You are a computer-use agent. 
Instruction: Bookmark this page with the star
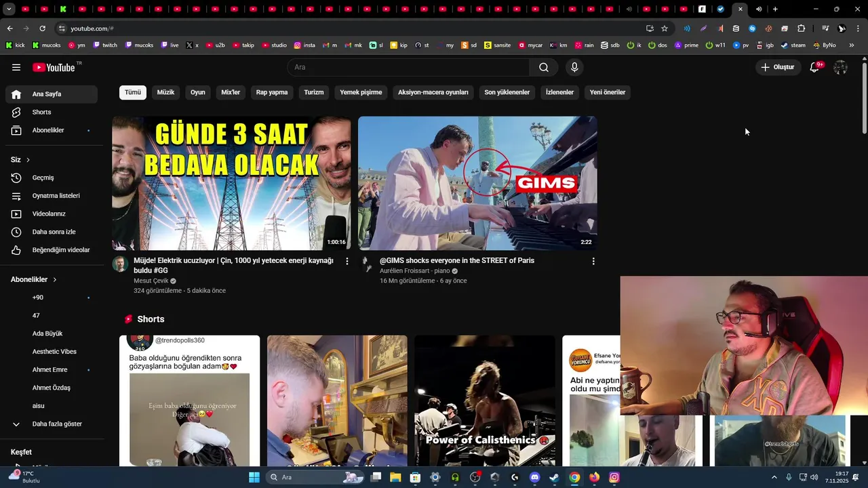(665, 28)
